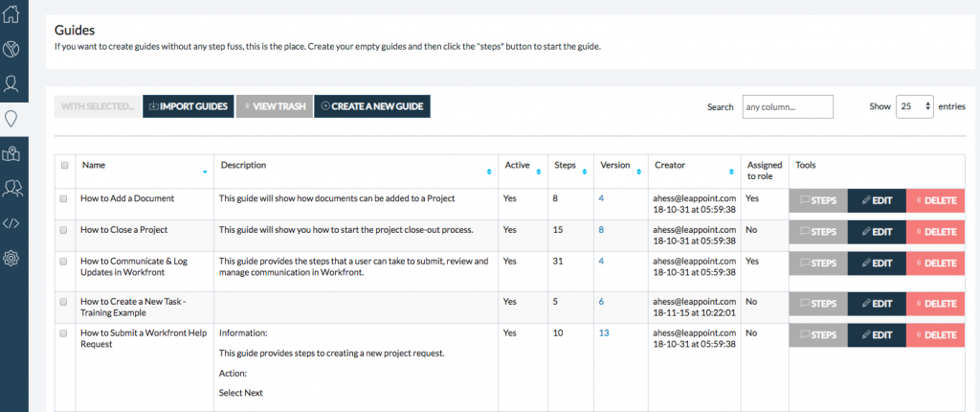Open the settings gear sidebar icon
Viewport: 980px width, 412px height.
pyautogui.click(x=12, y=258)
